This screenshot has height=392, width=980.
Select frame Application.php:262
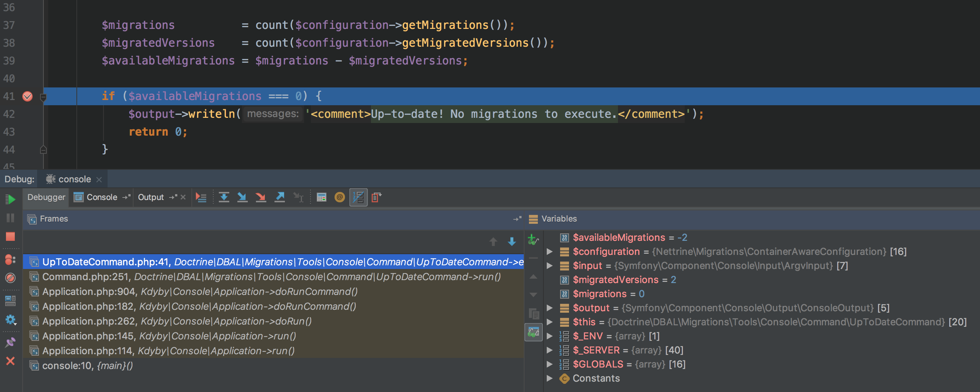[273, 321]
